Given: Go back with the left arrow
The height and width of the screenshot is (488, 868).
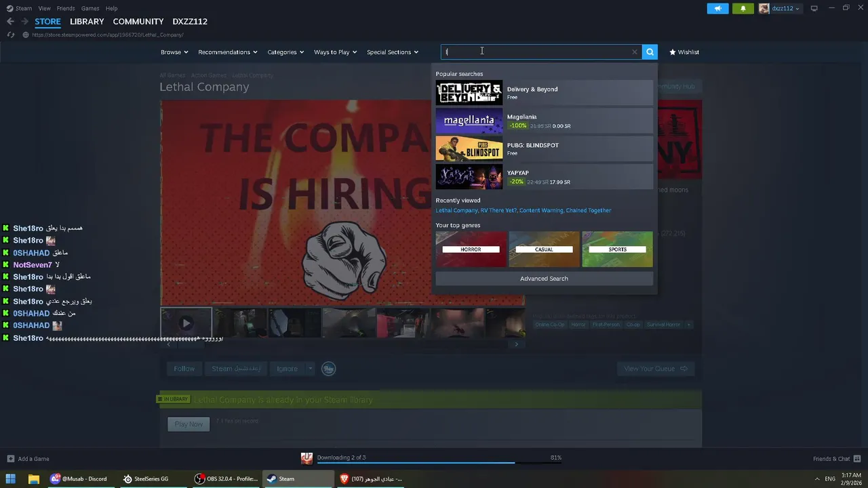Looking at the screenshot, I should tap(10, 22).
